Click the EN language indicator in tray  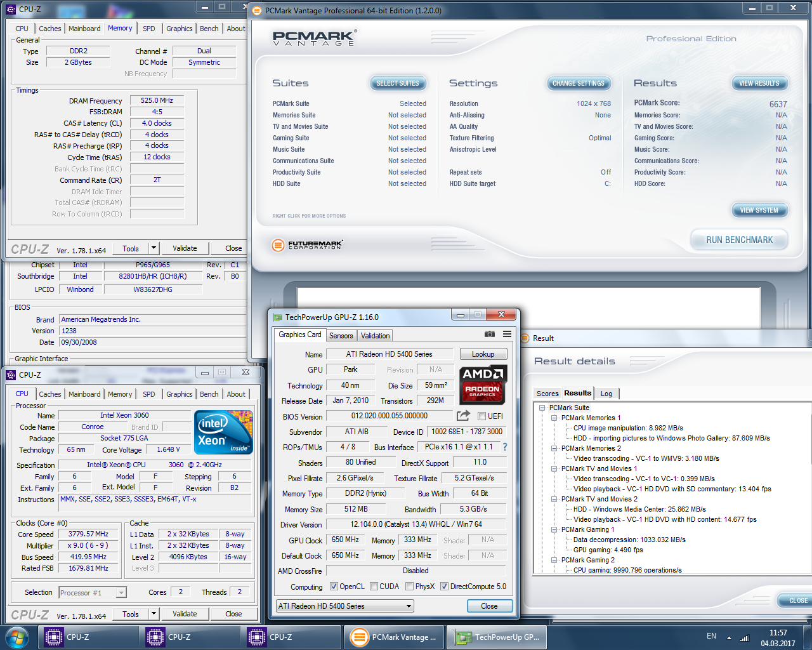(711, 636)
